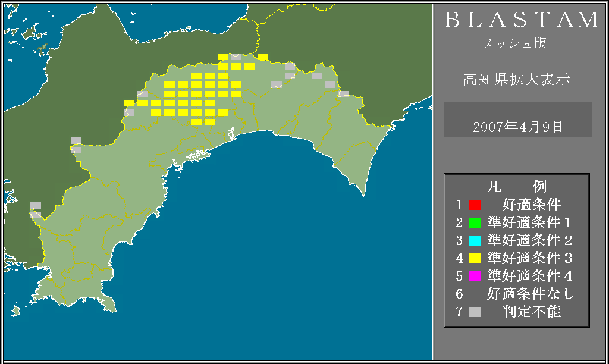Select the magenta 準好適条件4 legend swatch
The image size is (609, 364).
[475, 277]
